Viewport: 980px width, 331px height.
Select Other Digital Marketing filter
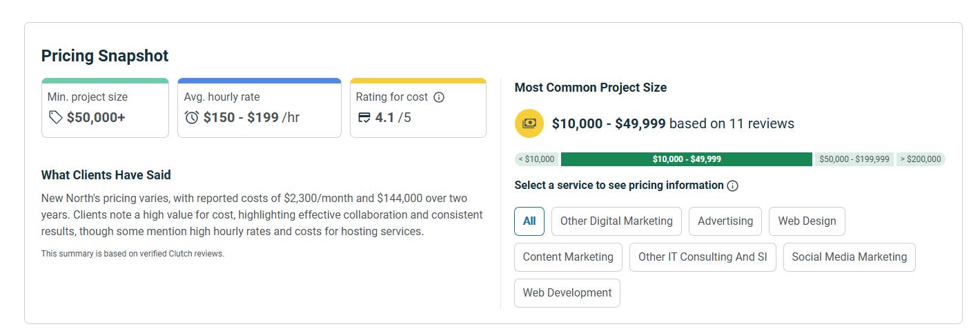point(616,221)
